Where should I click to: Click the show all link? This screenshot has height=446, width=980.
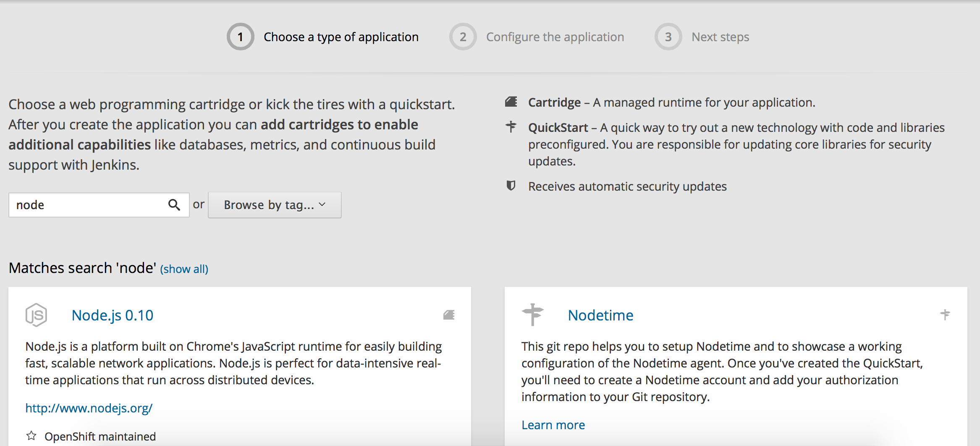[184, 269]
